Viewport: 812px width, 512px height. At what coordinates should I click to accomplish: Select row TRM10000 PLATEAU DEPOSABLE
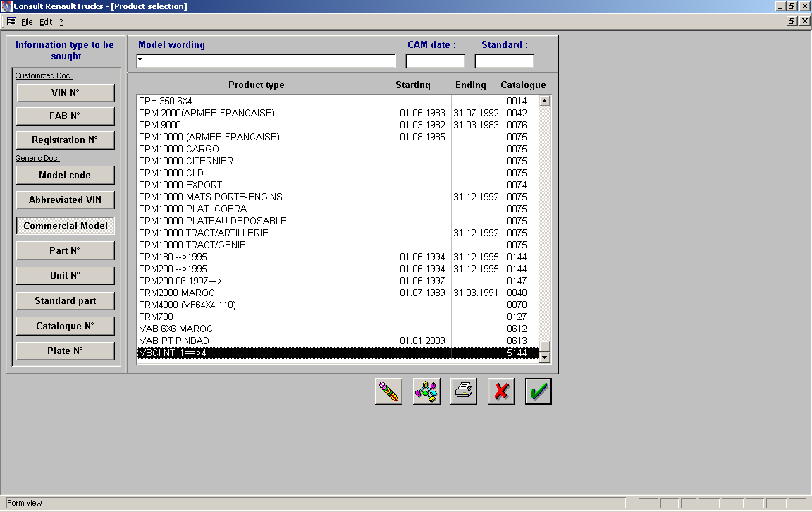click(x=338, y=221)
